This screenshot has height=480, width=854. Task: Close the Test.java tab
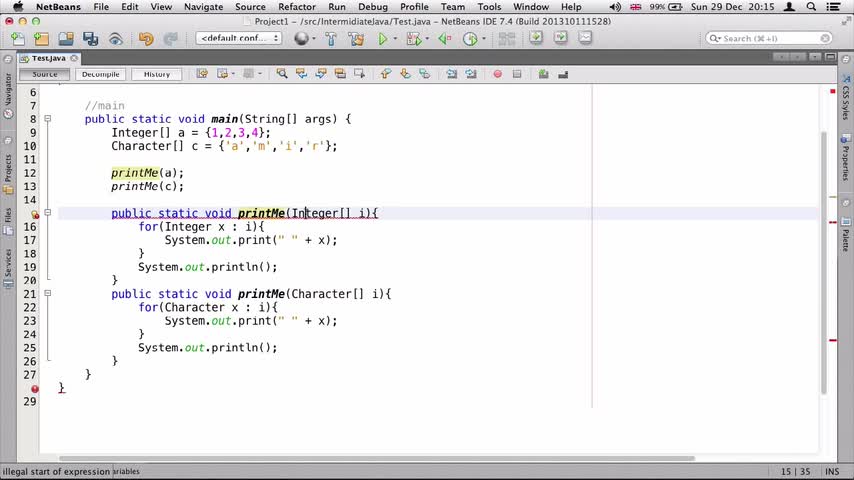point(74,58)
